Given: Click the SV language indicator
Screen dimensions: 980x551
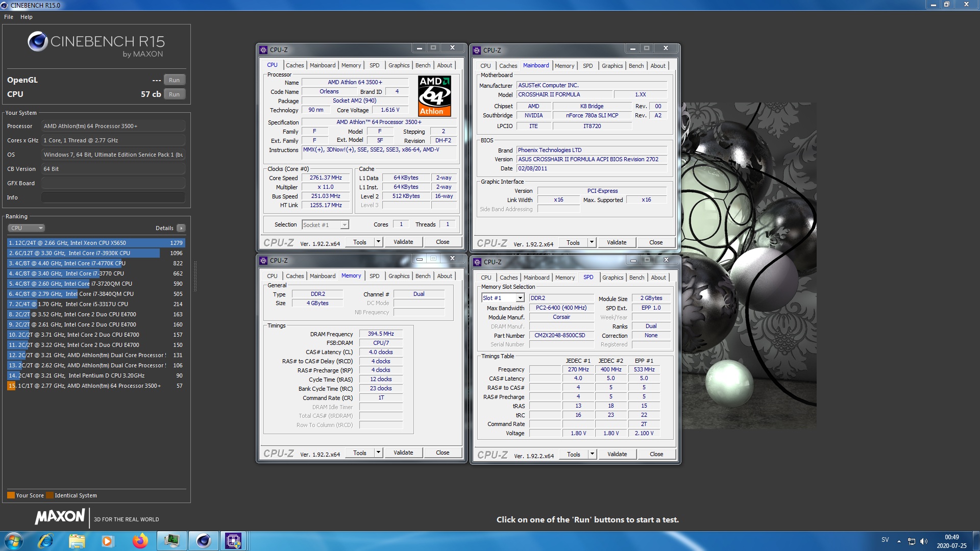Looking at the screenshot, I should pyautogui.click(x=885, y=540).
